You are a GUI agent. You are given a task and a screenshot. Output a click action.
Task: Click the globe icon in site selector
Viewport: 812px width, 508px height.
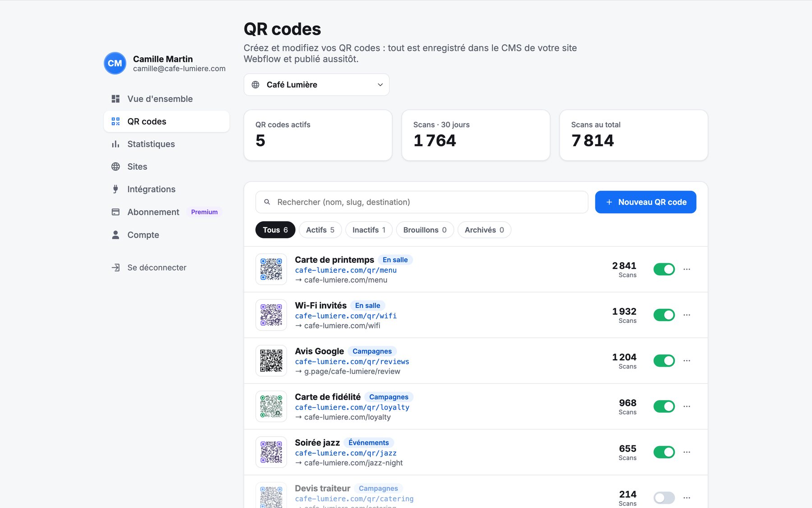255,84
